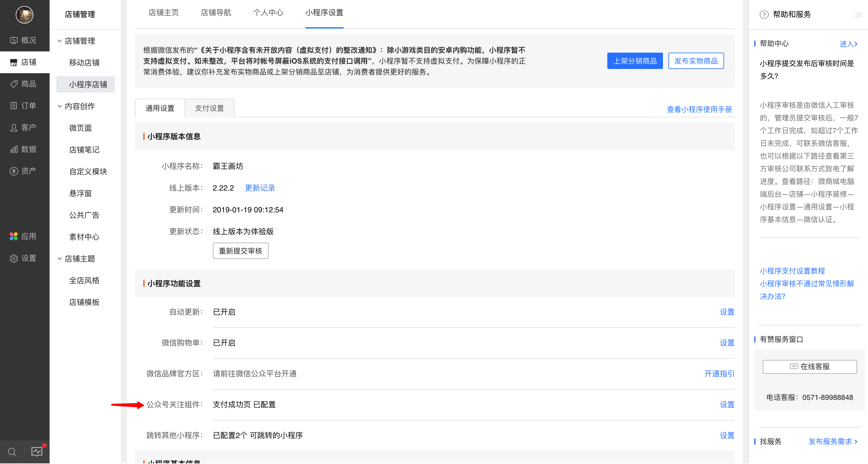Open 移动店铺 in the submenu

click(x=84, y=63)
